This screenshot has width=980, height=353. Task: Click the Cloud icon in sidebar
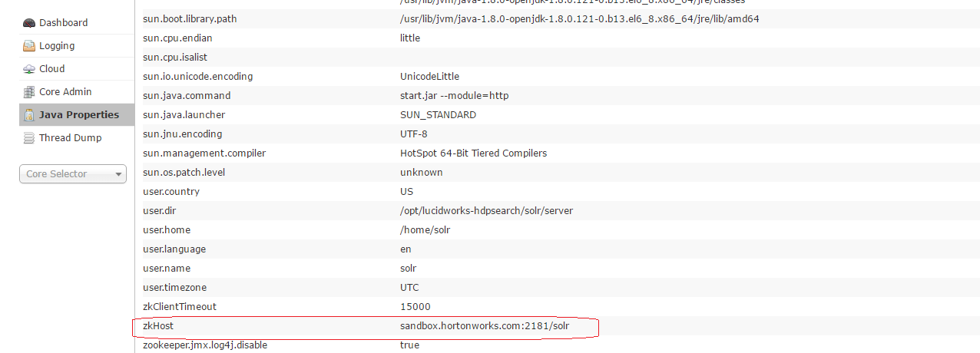(x=29, y=69)
